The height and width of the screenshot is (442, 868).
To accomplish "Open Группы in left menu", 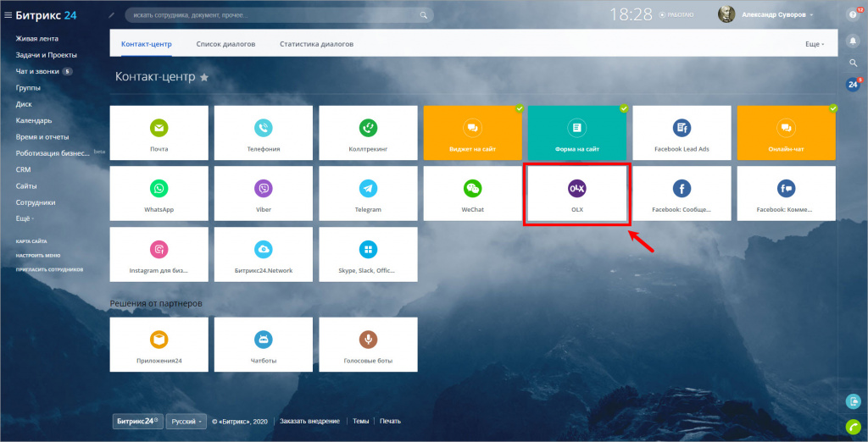I will (x=28, y=88).
